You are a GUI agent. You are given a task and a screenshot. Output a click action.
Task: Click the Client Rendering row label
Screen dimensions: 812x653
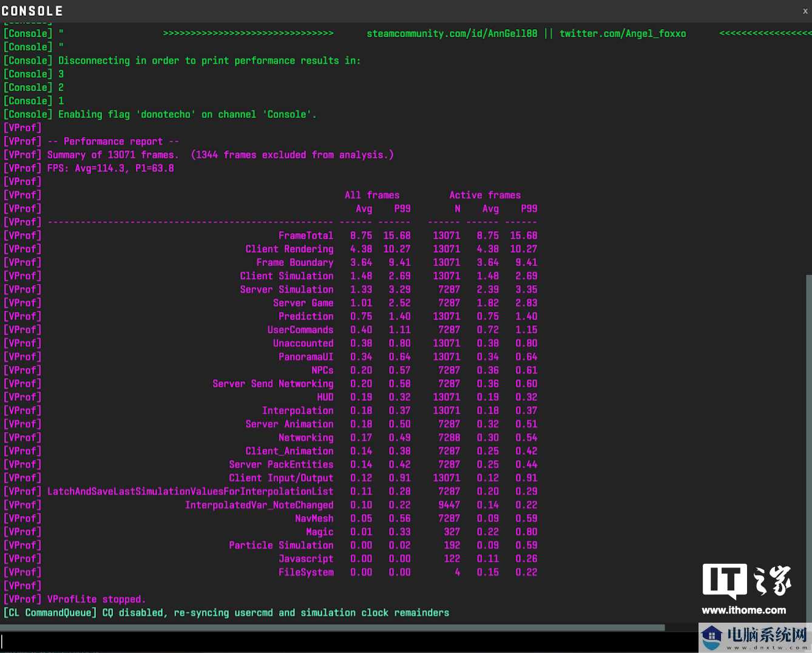[x=289, y=249]
